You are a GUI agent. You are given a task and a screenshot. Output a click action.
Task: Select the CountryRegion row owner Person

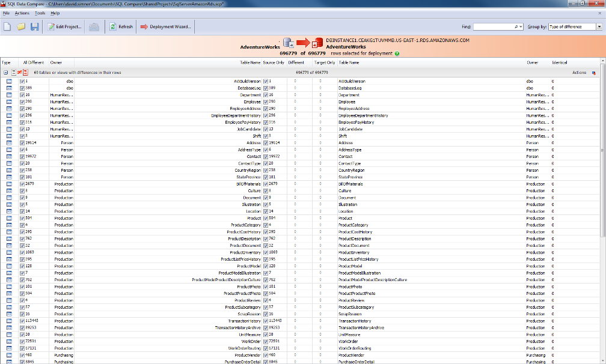tap(67, 170)
